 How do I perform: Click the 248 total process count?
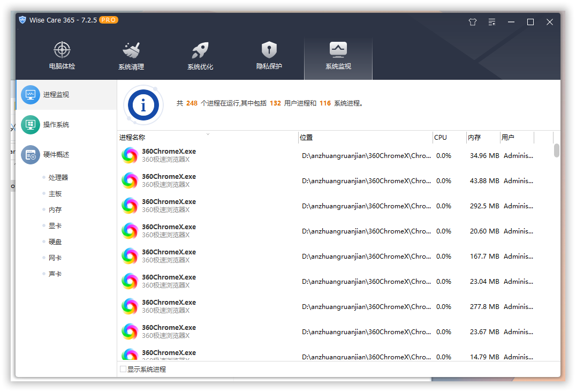192,103
